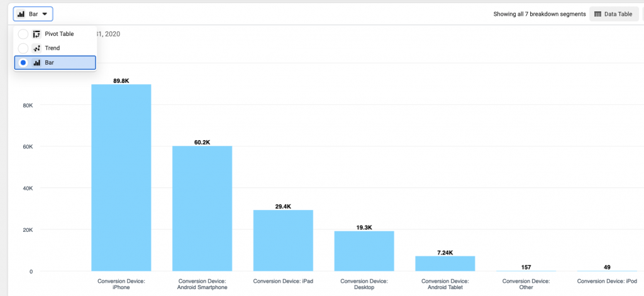Viewport: 644px width, 296px height.
Task: Click the dropdown caret next to Bar
Action: tap(45, 14)
